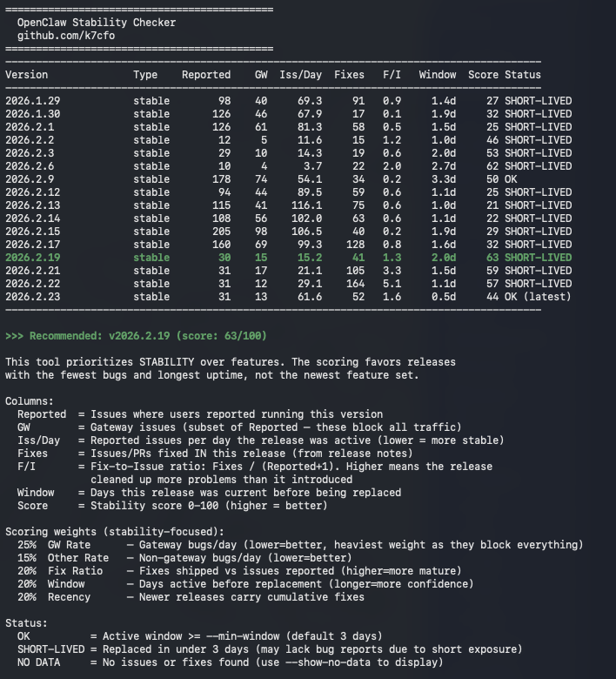Click the green score 63 in row 2026.2.19

pyautogui.click(x=492, y=257)
